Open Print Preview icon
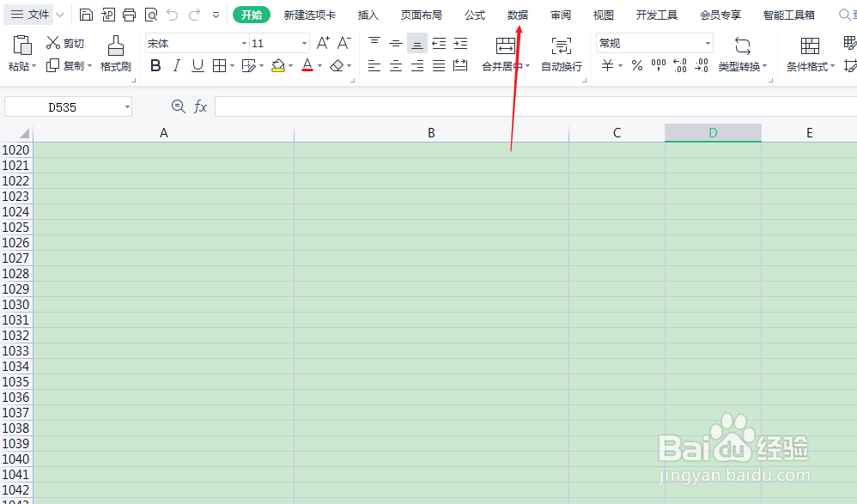 [x=151, y=15]
